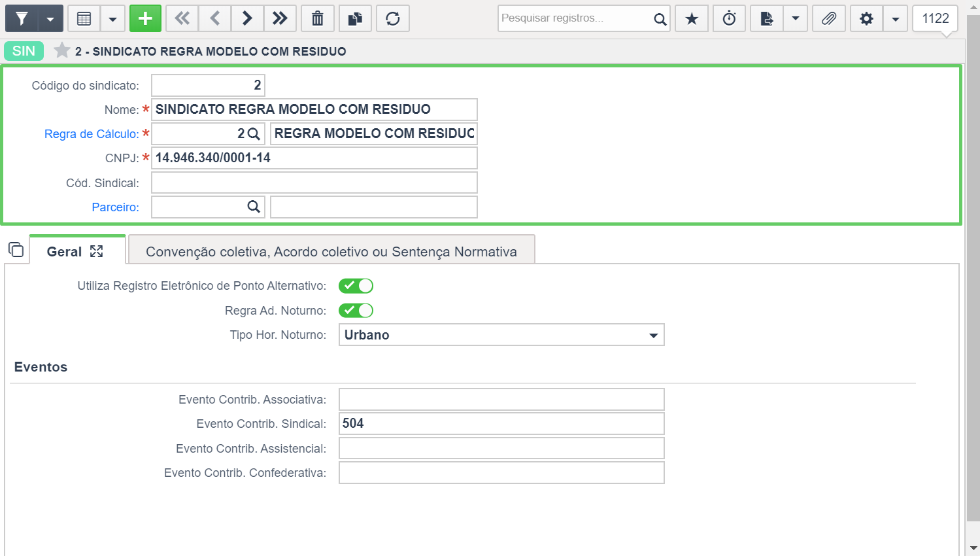Expand Geral tab to full screen

pos(97,251)
